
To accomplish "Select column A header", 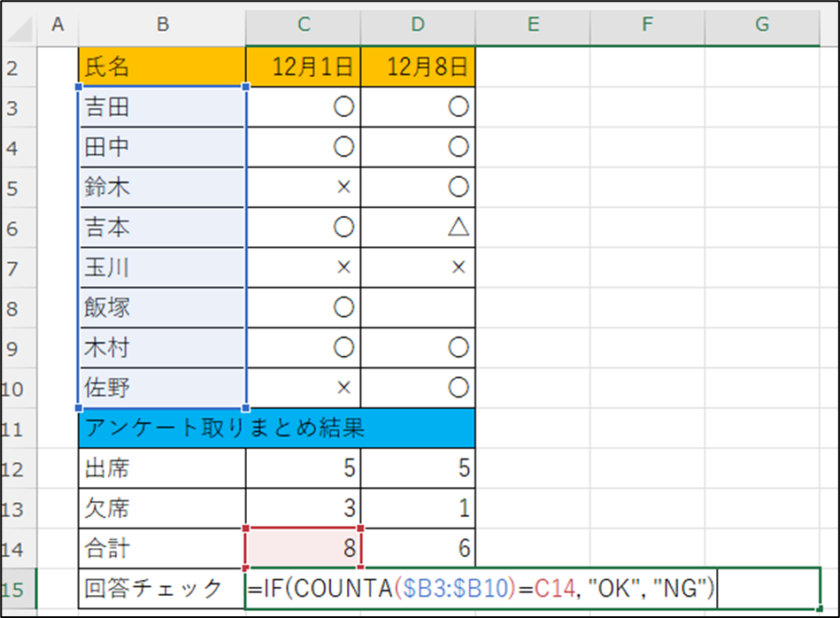I will point(58,24).
